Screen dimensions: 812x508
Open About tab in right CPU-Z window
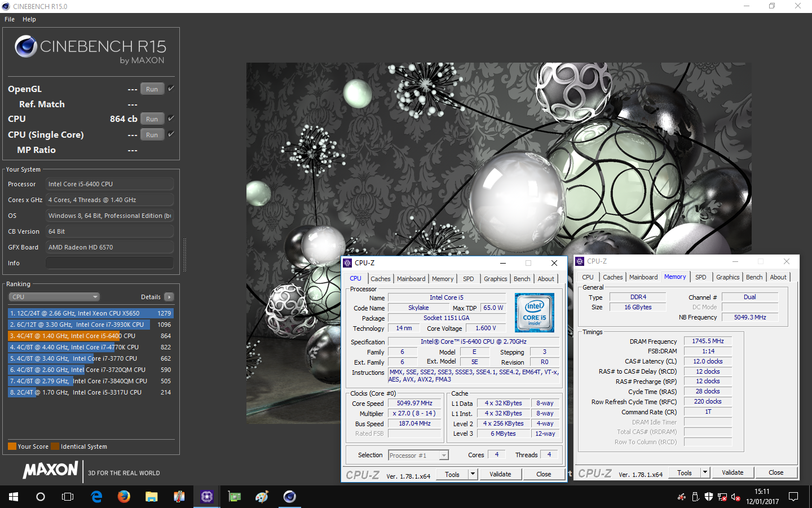click(x=778, y=277)
